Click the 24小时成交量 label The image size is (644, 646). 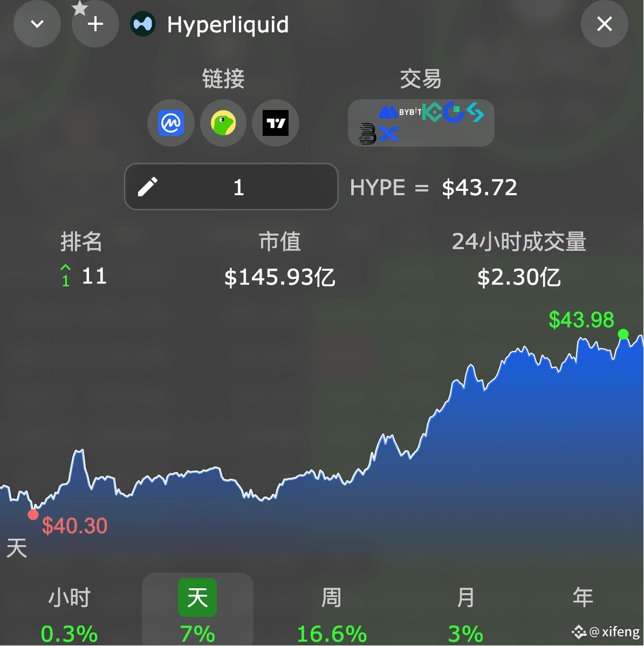[519, 242]
